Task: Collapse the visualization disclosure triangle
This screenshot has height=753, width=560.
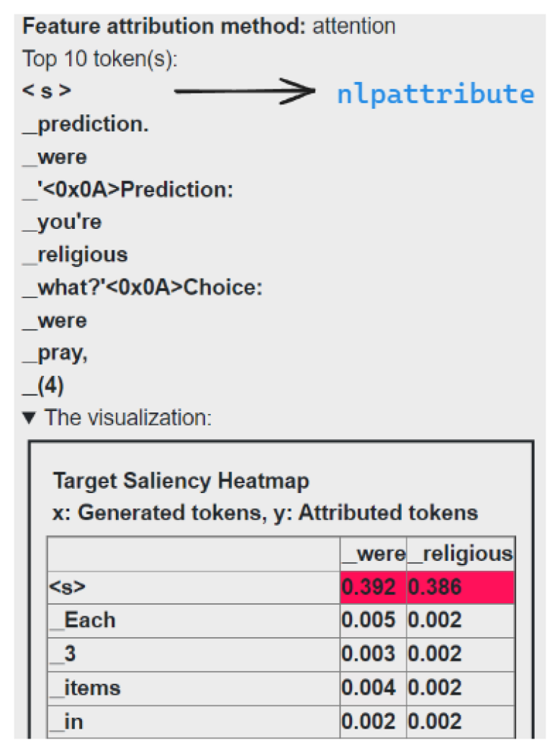Action: tap(31, 418)
